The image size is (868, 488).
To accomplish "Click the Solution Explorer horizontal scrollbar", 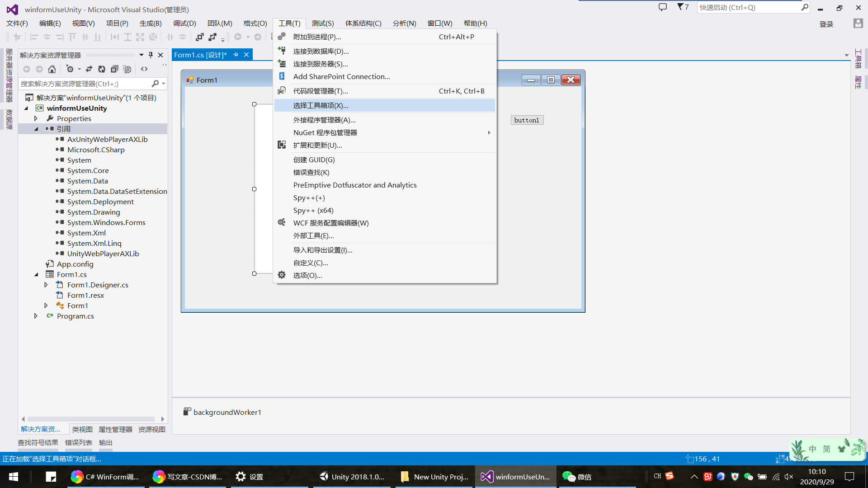I will [90, 419].
